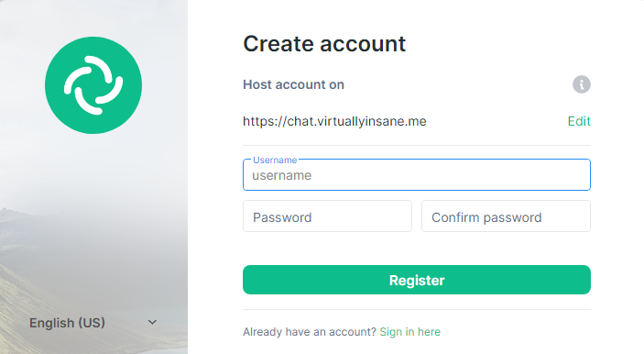Focus the Username input field
Image resolution: width=644 pixels, height=354 pixels.
coord(417,175)
